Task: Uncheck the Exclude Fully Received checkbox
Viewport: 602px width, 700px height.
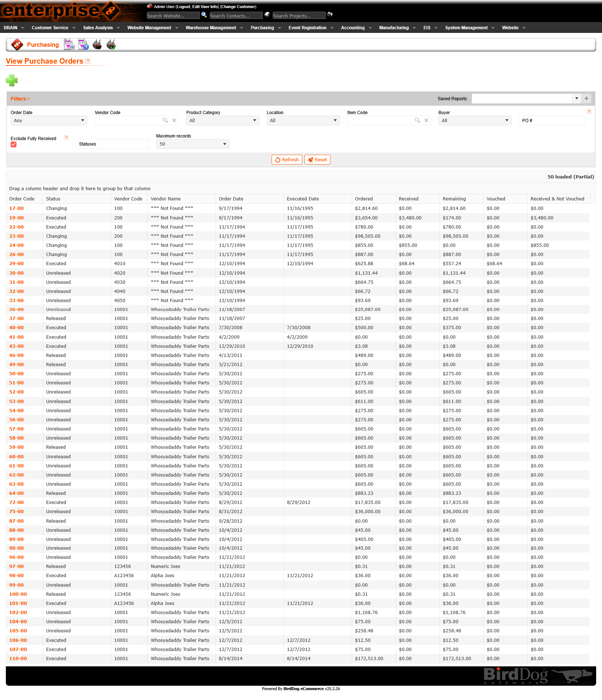Action: tap(13, 144)
